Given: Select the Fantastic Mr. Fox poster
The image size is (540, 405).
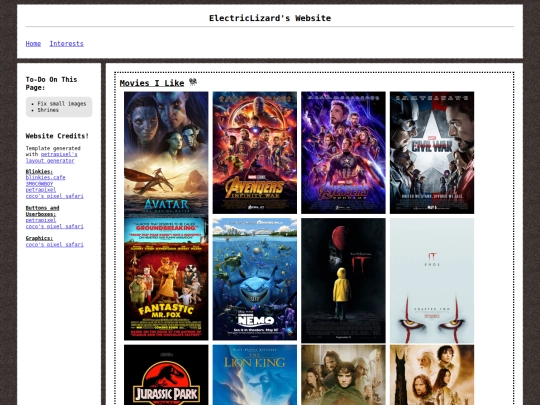Looking at the screenshot, I should (166, 279).
